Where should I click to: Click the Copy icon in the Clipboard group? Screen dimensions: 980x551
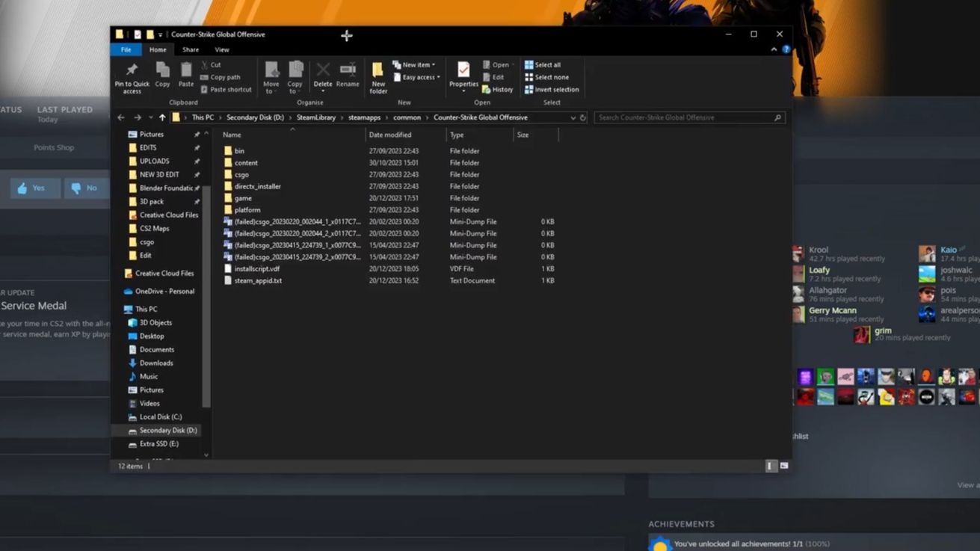[162, 76]
